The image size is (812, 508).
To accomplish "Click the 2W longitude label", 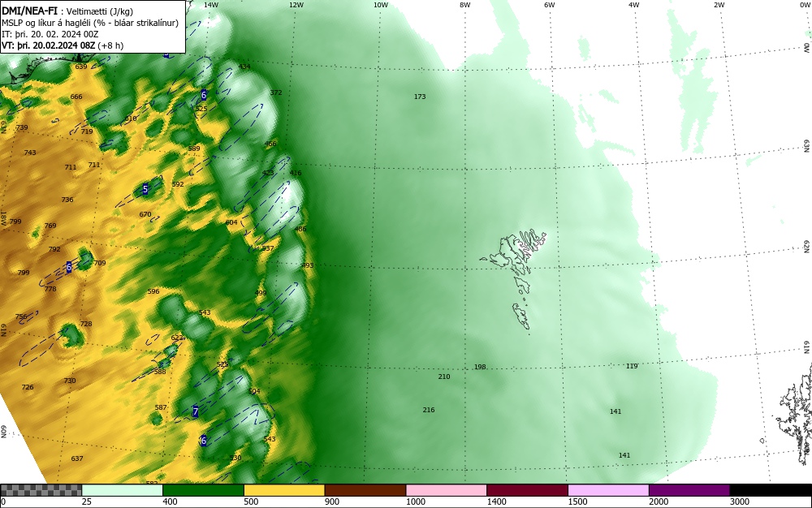I will tap(719, 5).
